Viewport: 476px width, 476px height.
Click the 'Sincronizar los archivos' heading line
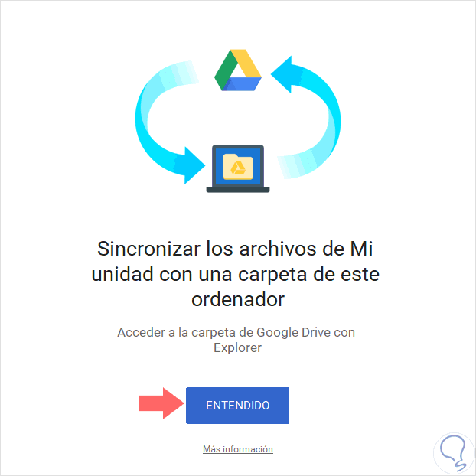pos(235,249)
